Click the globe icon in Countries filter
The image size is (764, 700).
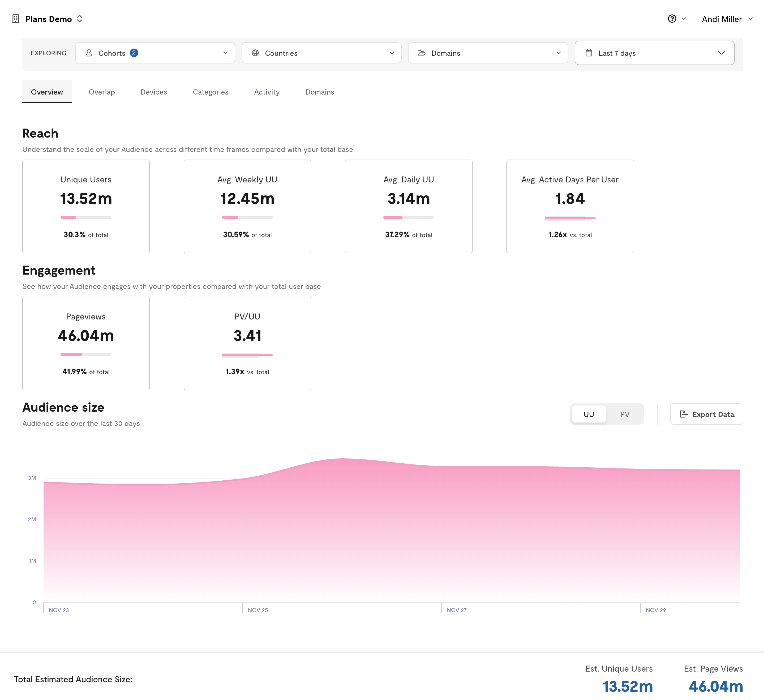255,53
